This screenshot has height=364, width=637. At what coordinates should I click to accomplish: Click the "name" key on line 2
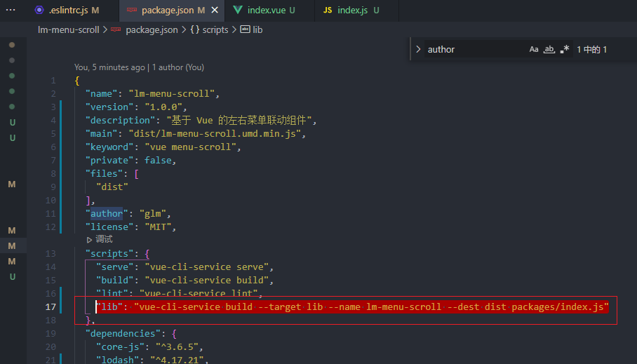pyautogui.click(x=101, y=93)
